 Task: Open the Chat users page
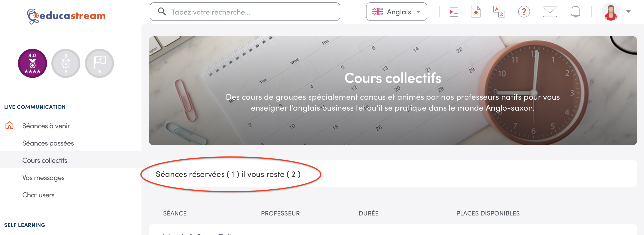coord(38,195)
